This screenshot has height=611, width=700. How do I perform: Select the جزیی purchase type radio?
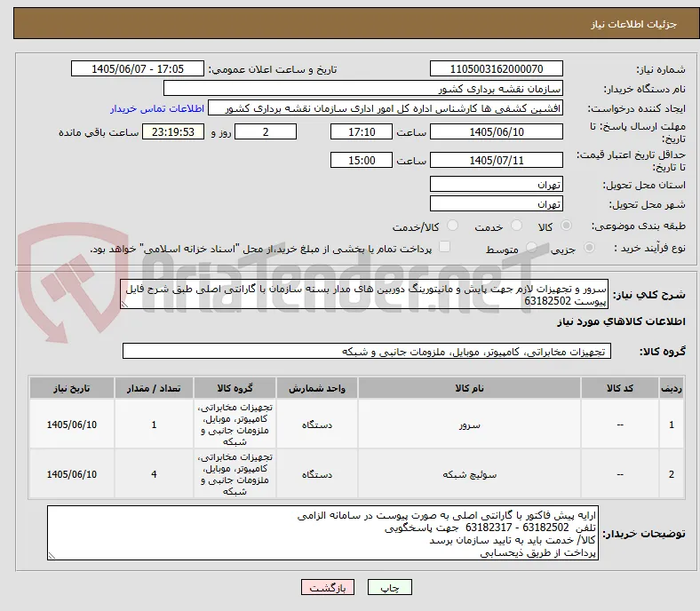click(x=589, y=247)
